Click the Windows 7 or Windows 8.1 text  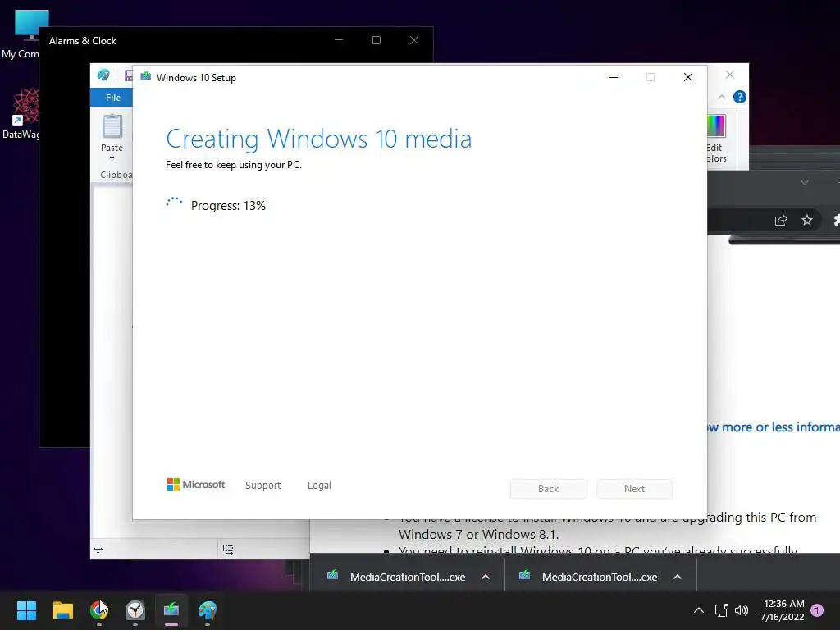click(x=478, y=535)
